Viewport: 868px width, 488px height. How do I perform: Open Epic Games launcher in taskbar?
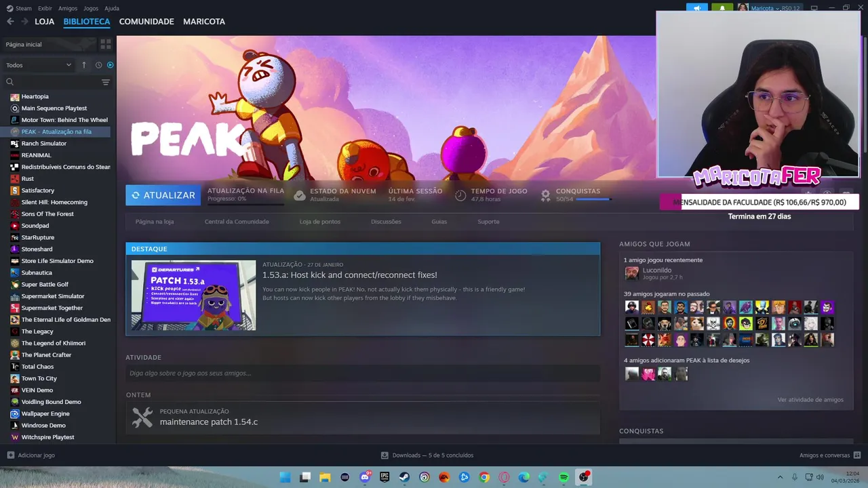384,477
